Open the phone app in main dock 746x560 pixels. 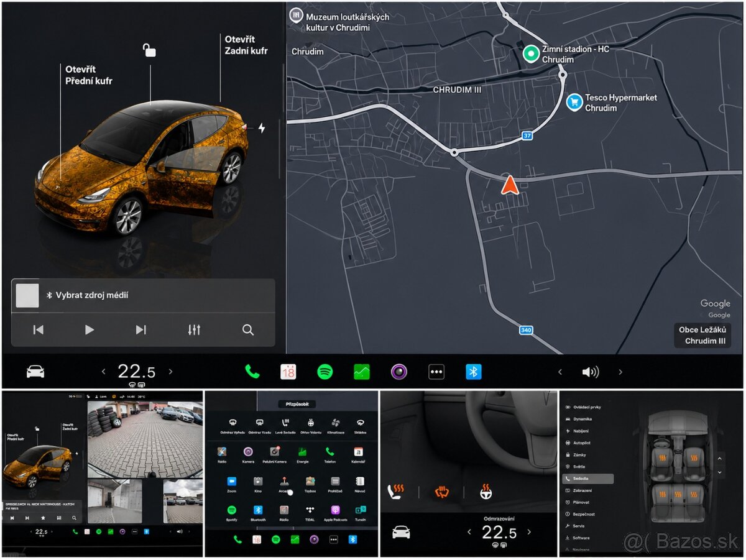click(252, 372)
